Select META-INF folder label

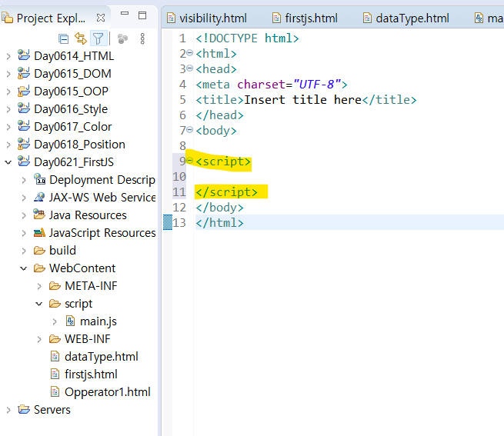[91, 286]
